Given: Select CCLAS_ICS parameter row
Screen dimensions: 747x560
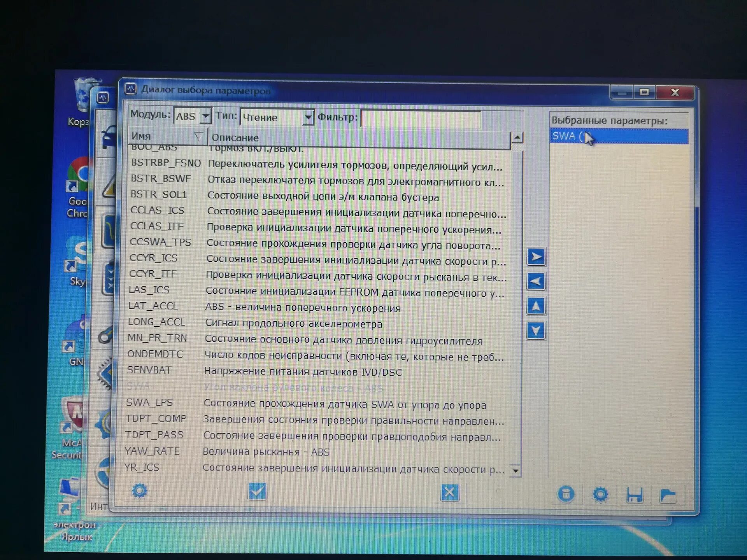Looking at the screenshot, I should [318, 212].
